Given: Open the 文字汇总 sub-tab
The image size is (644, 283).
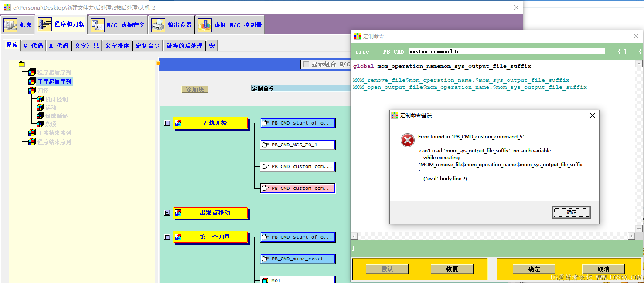Looking at the screenshot, I should click(87, 45).
